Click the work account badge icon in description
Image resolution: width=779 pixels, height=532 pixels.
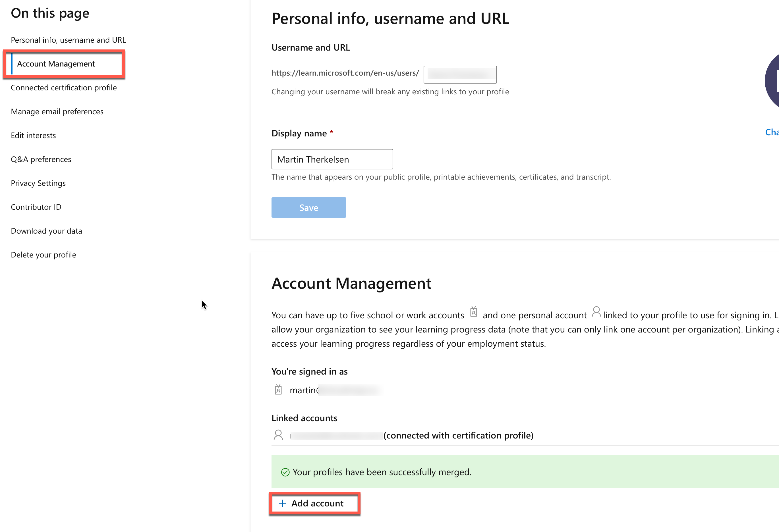[473, 311]
